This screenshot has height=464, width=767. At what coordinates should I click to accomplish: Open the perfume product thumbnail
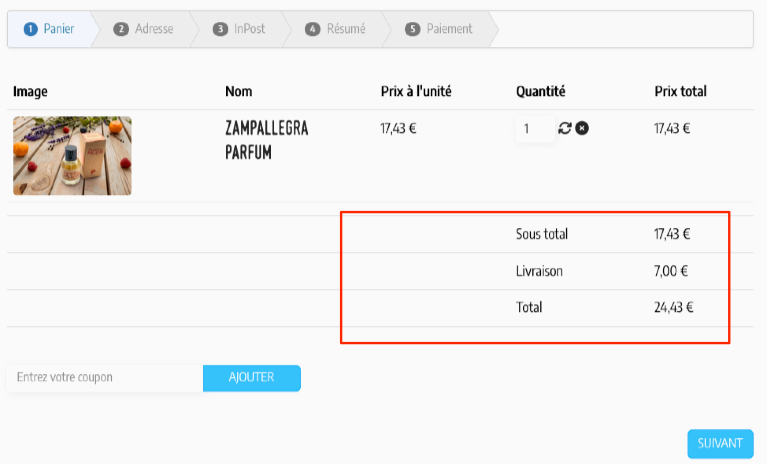[72, 155]
